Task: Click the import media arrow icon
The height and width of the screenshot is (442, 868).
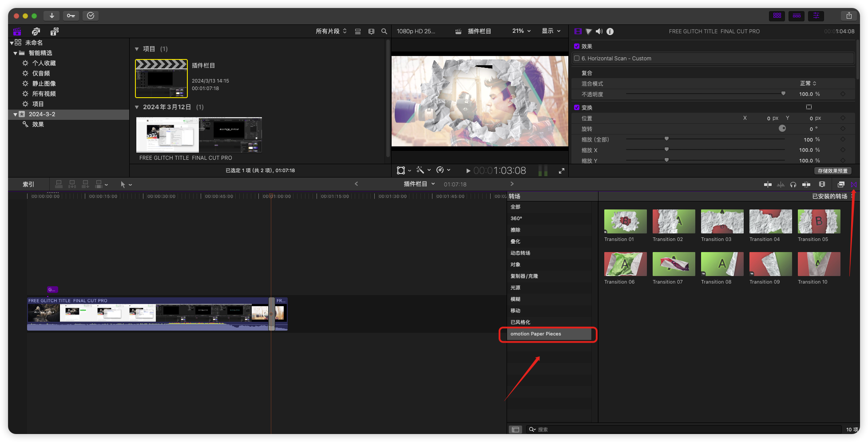Action: 52,16
